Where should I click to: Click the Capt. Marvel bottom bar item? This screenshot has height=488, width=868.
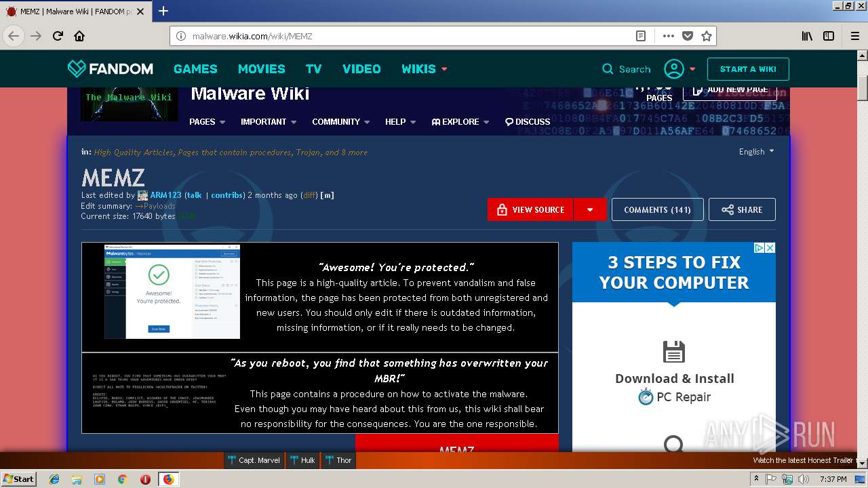pyautogui.click(x=254, y=460)
